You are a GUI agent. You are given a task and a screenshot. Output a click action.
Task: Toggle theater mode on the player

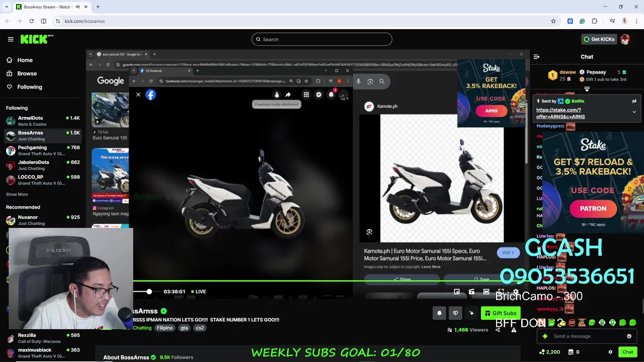[x=486, y=292]
